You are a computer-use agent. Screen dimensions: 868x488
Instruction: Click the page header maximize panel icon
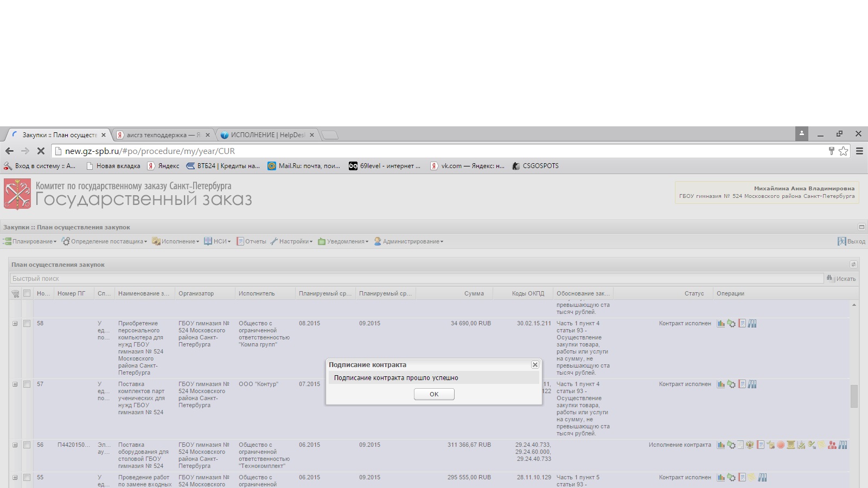(861, 227)
